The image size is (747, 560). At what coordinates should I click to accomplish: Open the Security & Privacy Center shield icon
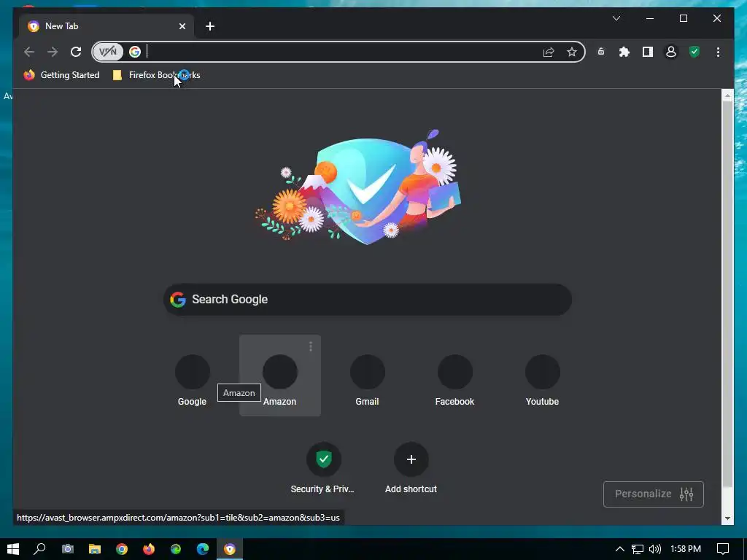click(x=694, y=52)
